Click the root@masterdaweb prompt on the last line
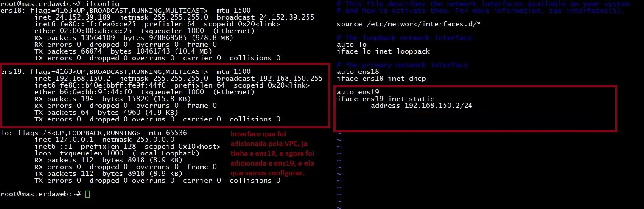The height and width of the screenshot is (209, 644). pos(41,194)
